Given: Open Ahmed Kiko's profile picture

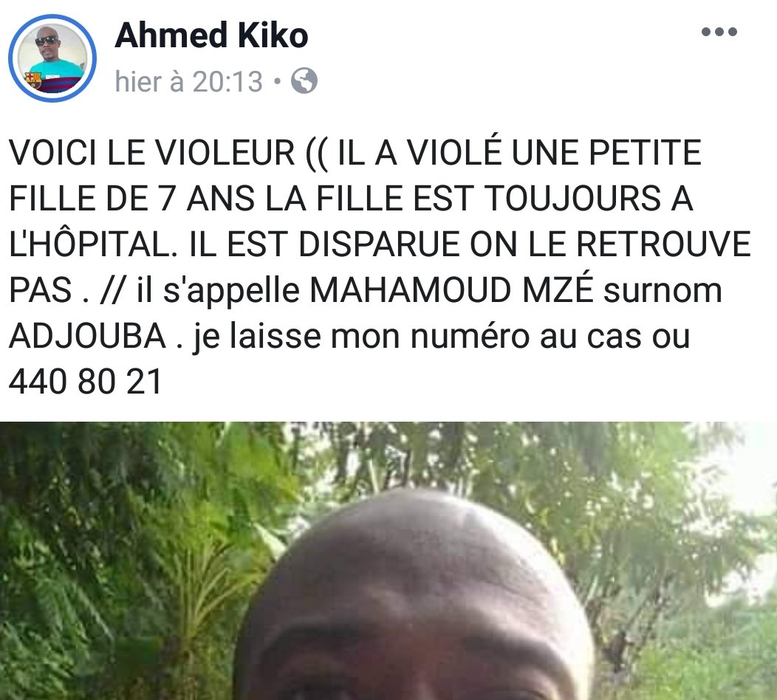Looking at the screenshot, I should click(x=52, y=58).
